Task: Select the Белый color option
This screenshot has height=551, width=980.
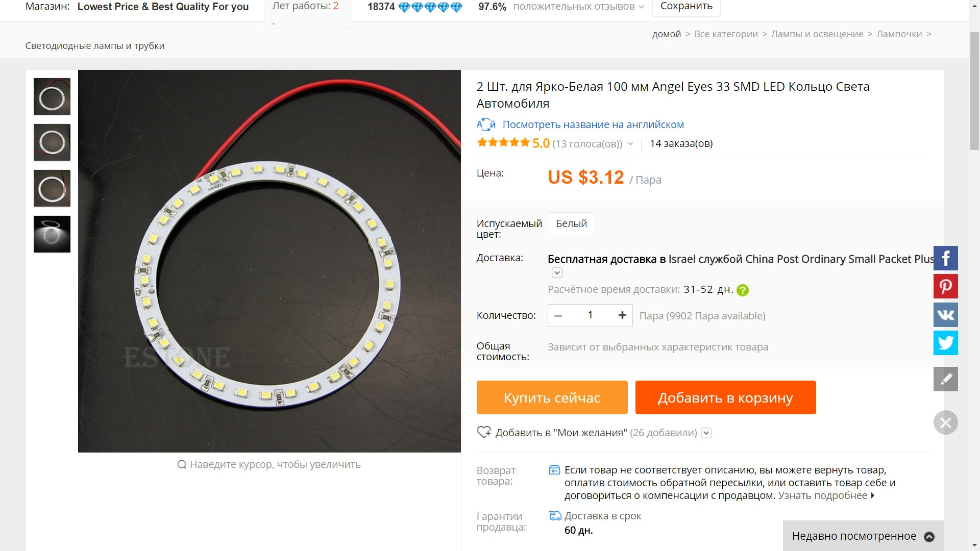Action: pos(571,223)
